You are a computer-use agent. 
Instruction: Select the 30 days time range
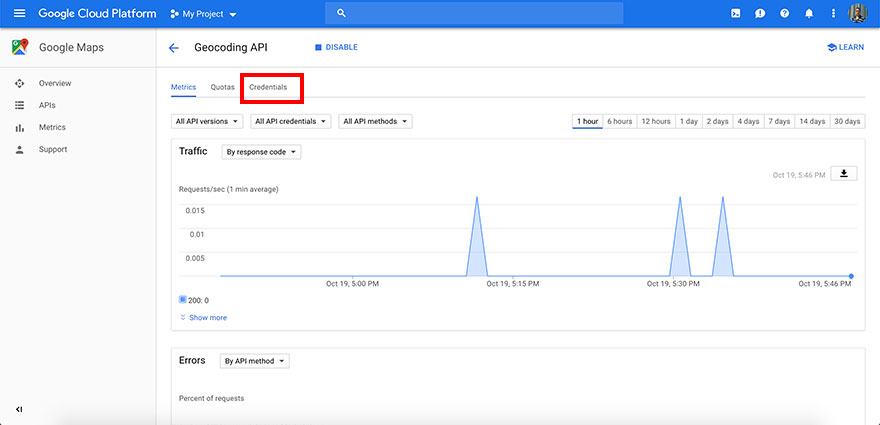(x=847, y=121)
